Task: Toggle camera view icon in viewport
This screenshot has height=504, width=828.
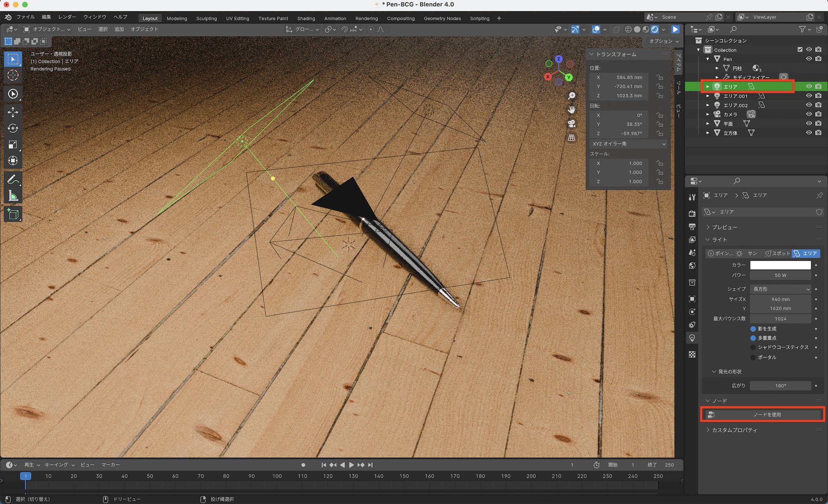Action: [x=572, y=124]
